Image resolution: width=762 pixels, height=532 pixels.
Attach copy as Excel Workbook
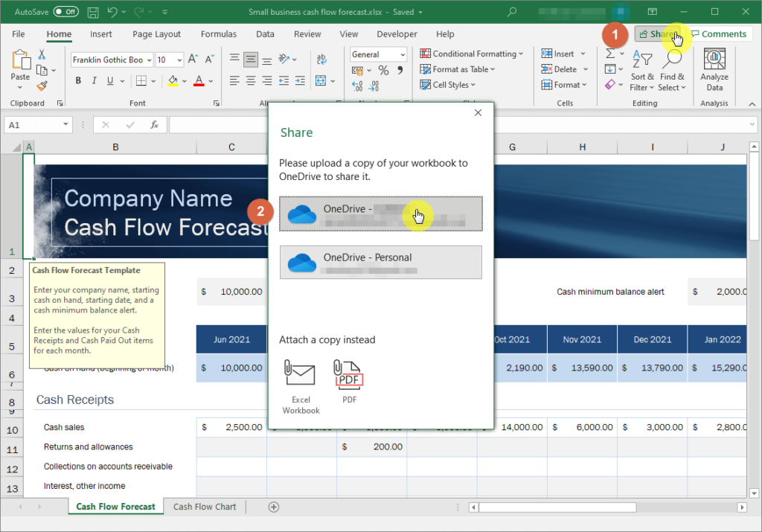coord(301,387)
